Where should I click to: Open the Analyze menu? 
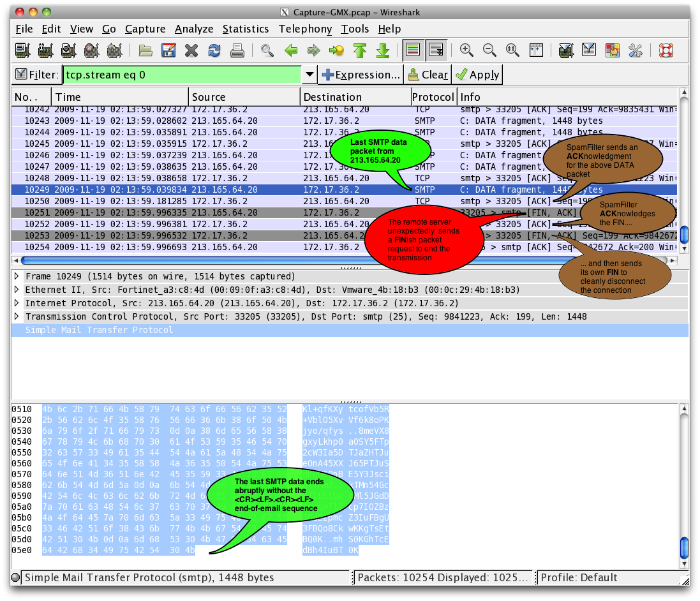(x=194, y=29)
